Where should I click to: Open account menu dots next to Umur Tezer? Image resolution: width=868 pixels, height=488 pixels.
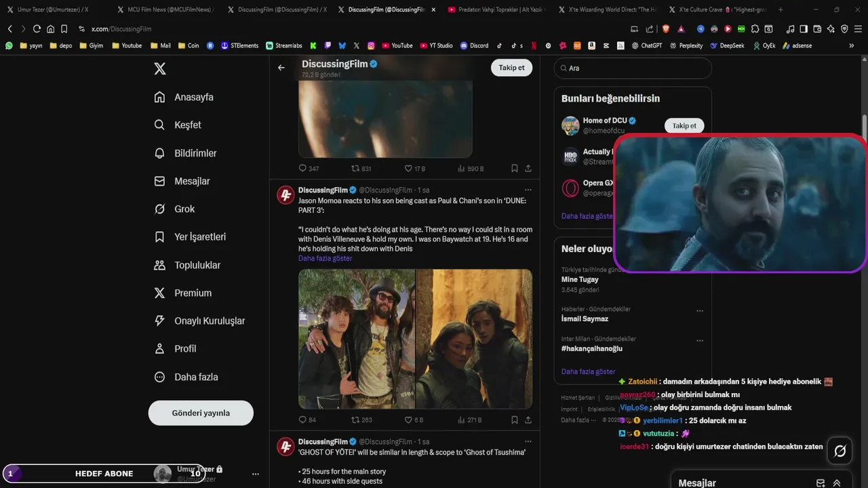(x=256, y=474)
